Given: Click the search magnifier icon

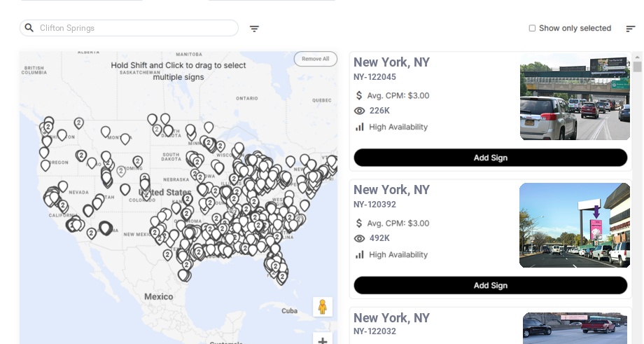Looking at the screenshot, I should pos(29,28).
